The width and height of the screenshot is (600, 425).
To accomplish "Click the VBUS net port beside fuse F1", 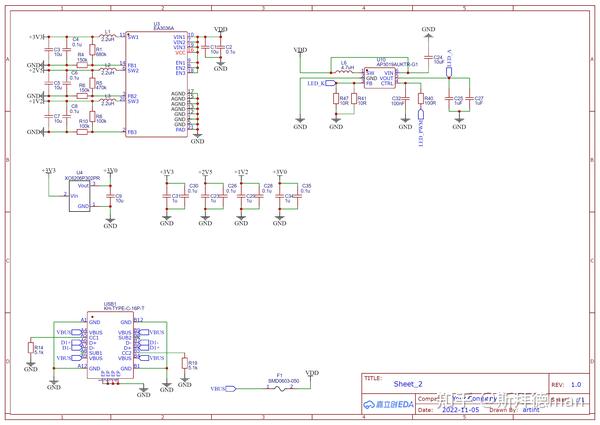I will [x=231, y=389].
